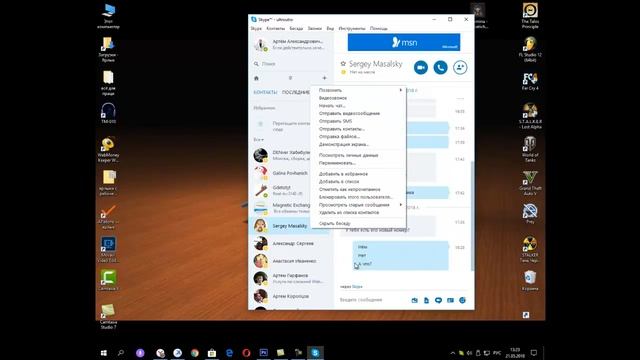
Task: Open the World of Tanks desktop shortcut
Action: pyautogui.click(x=530, y=149)
